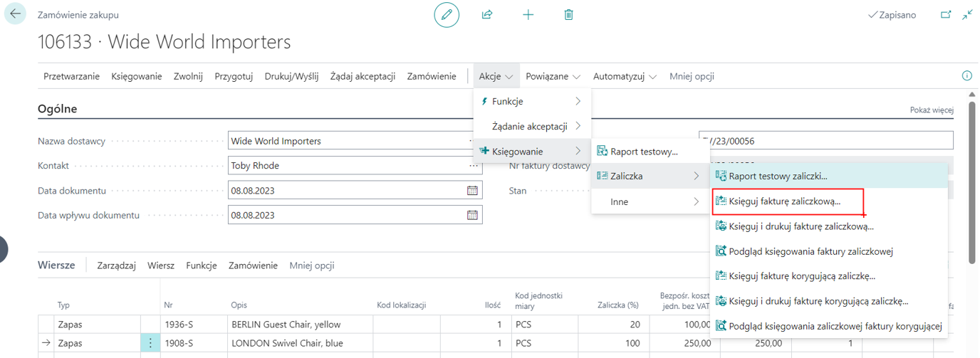Click row options three-dot button

click(150, 343)
